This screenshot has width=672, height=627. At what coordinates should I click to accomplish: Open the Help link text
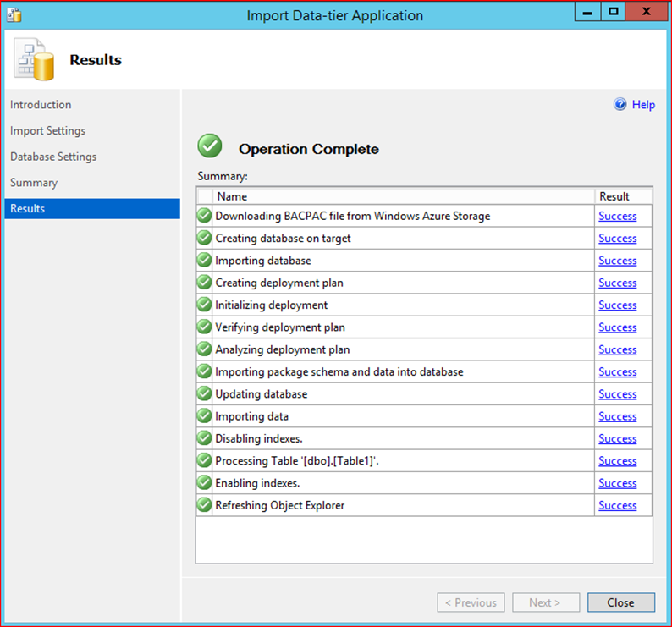click(643, 105)
